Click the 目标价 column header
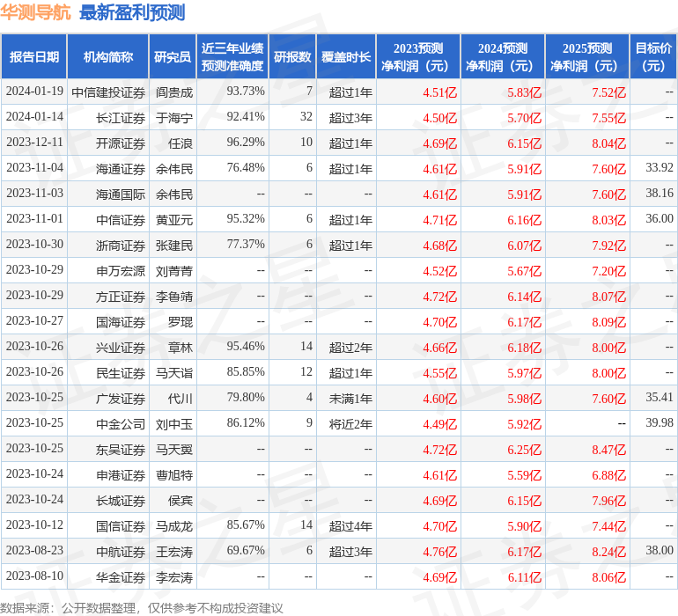 653,56
